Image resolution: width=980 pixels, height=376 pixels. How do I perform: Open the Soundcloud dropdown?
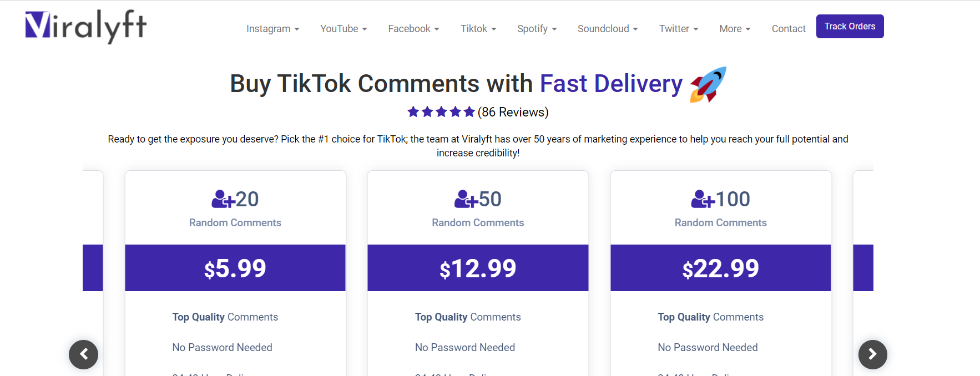coord(608,29)
